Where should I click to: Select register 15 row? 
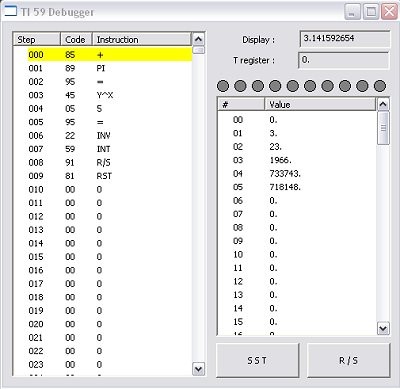pos(297,322)
